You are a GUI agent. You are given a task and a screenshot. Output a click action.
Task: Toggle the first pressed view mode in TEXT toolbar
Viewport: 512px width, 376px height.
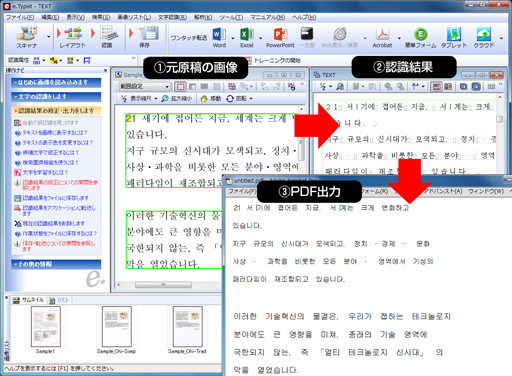coord(436,87)
